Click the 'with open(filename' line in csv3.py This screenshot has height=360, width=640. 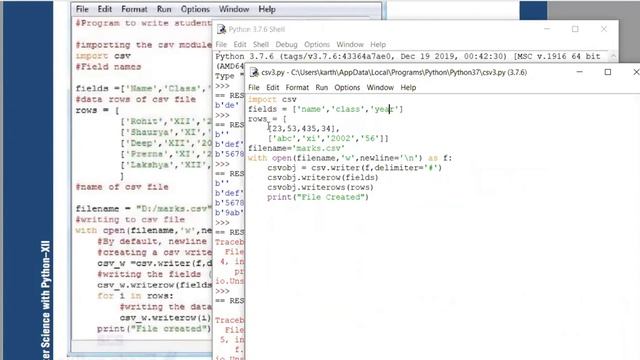350,158
